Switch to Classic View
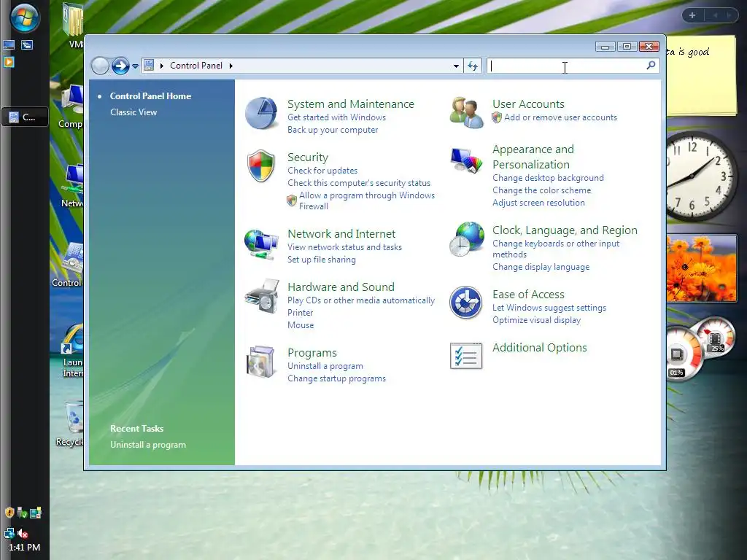Viewport: 747px width, 560px height. (x=133, y=112)
